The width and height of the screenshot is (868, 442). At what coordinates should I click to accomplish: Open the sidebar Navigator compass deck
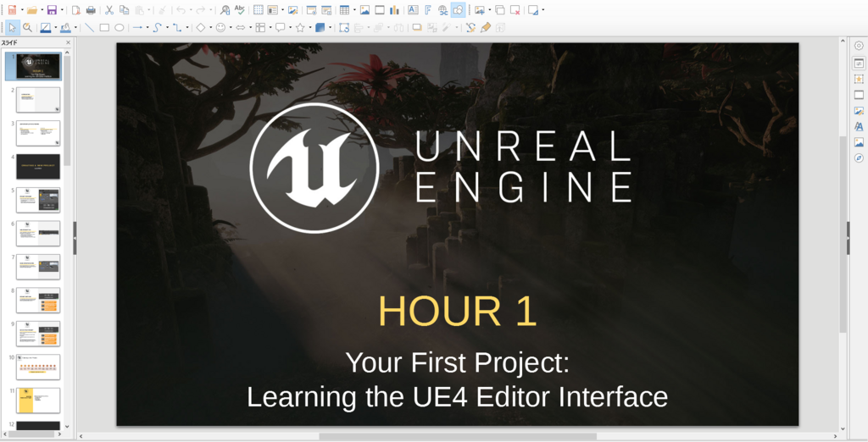859,158
